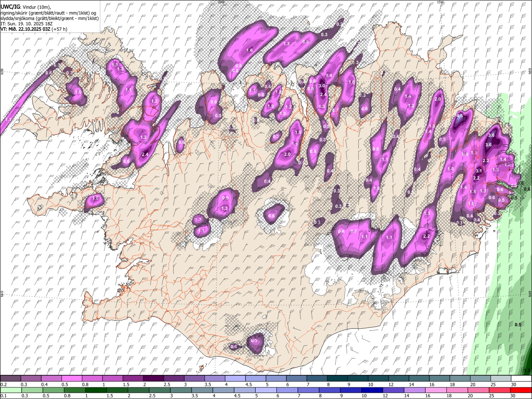Click the '0.1' label under the rain legend
The image size is (532, 399).
tap(3, 396)
